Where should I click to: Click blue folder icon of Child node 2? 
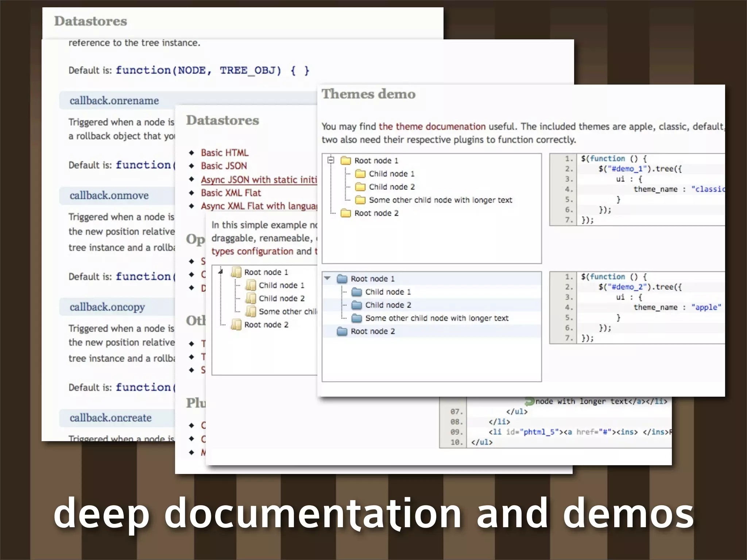point(356,305)
